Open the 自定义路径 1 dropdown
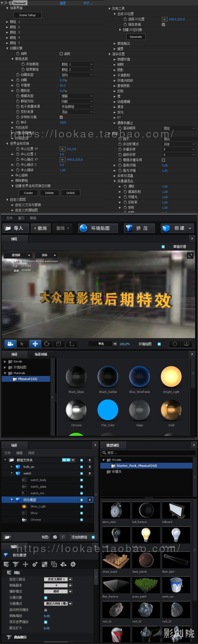The image size is (198, 644). tap(58, 579)
